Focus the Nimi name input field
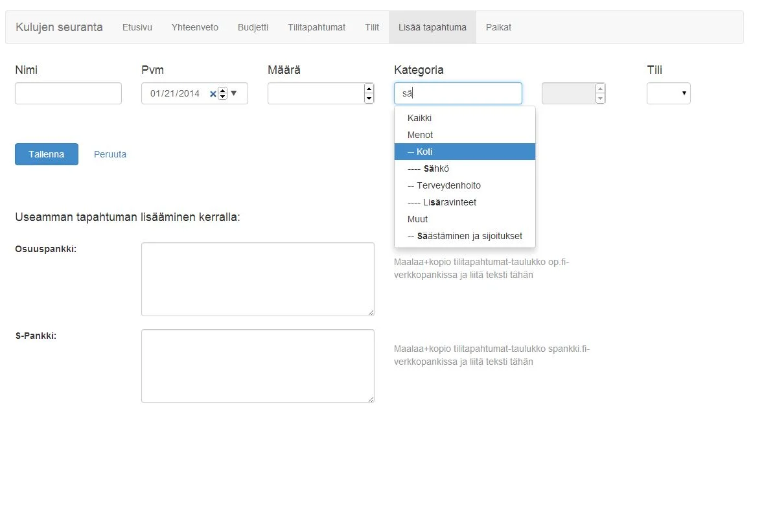Screen dimensions: 764x532 68,93
